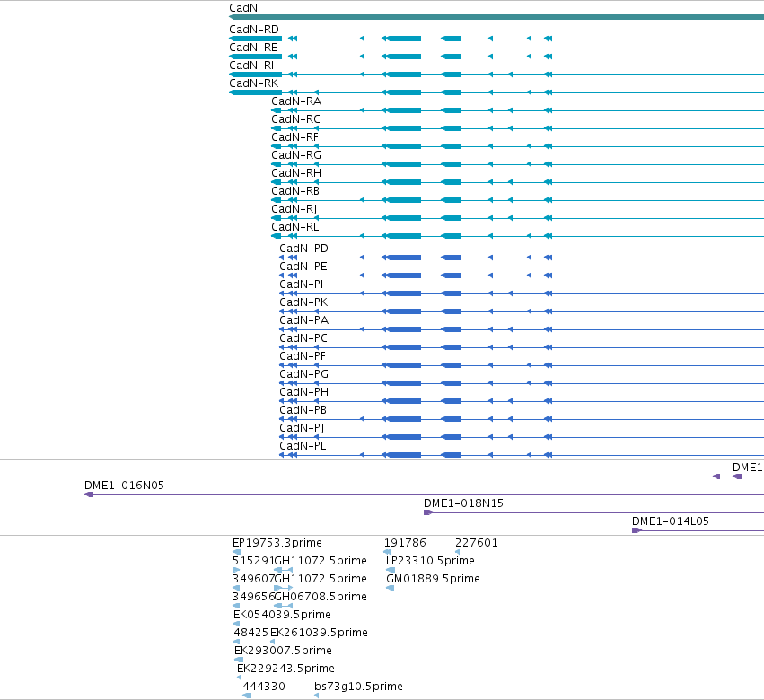
Task: Click the arrow glyph under 227601
Action: 458,552
